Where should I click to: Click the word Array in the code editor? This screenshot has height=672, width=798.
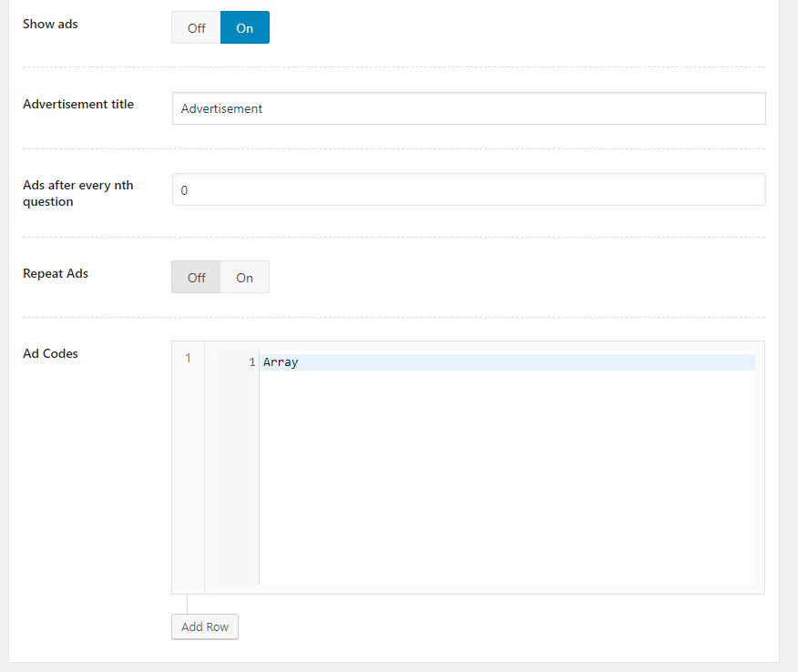pos(281,362)
